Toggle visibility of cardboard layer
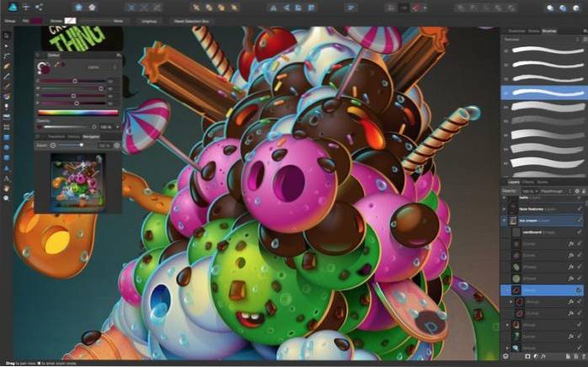This screenshot has width=588, height=367. pyautogui.click(x=580, y=232)
